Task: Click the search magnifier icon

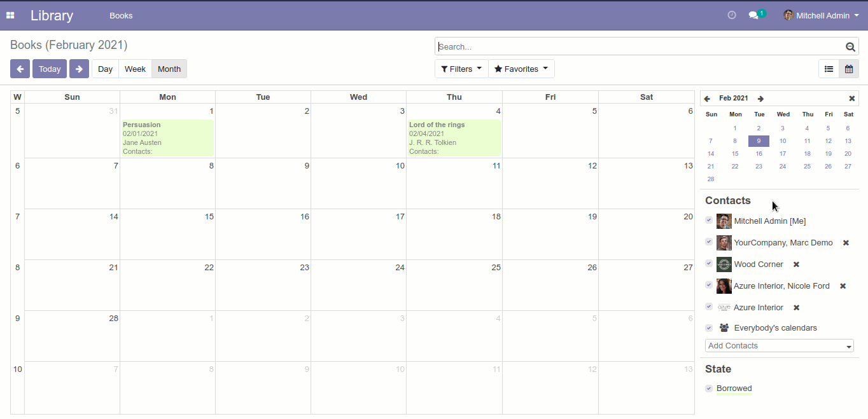Action: pyautogui.click(x=850, y=46)
